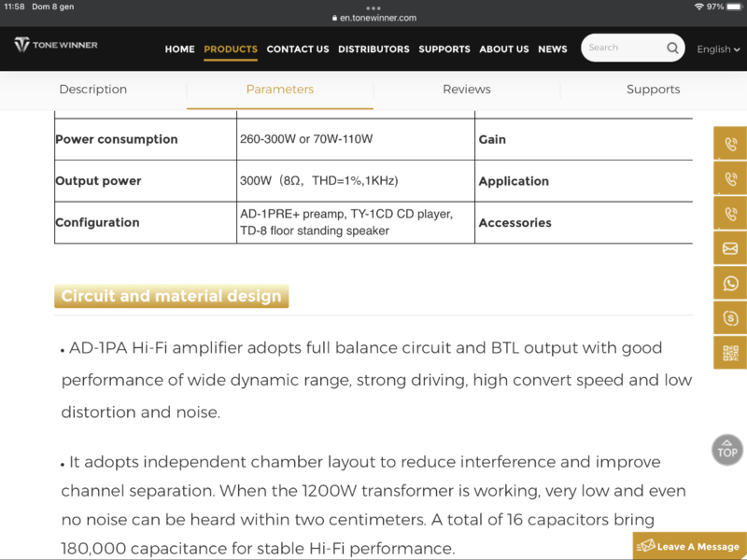Open the PRODUCTS menu item
The image size is (747, 560).
coord(231,49)
